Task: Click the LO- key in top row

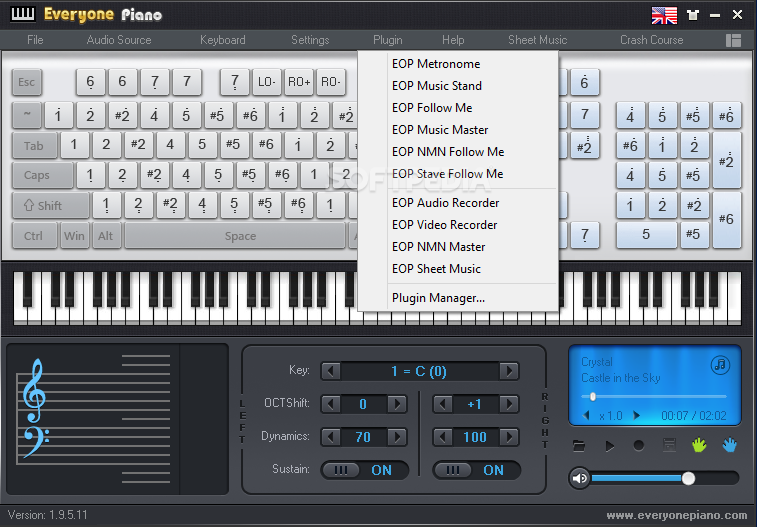Action: click(266, 82)
